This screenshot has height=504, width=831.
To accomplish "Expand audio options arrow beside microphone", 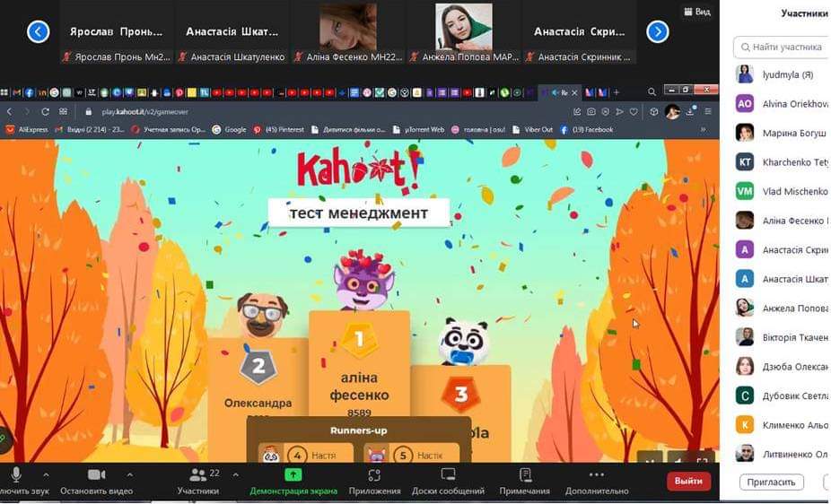I will [x=46, y=475].
